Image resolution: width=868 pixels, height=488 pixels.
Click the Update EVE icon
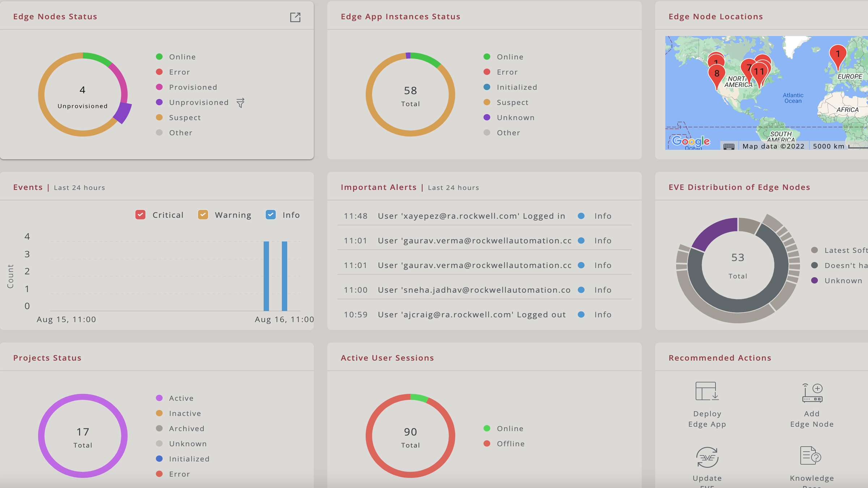point(707,457)
